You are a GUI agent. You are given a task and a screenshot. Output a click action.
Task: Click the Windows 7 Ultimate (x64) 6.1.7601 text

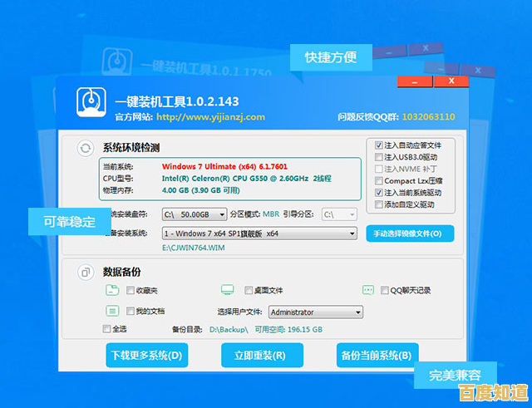[x=224, y=166]
